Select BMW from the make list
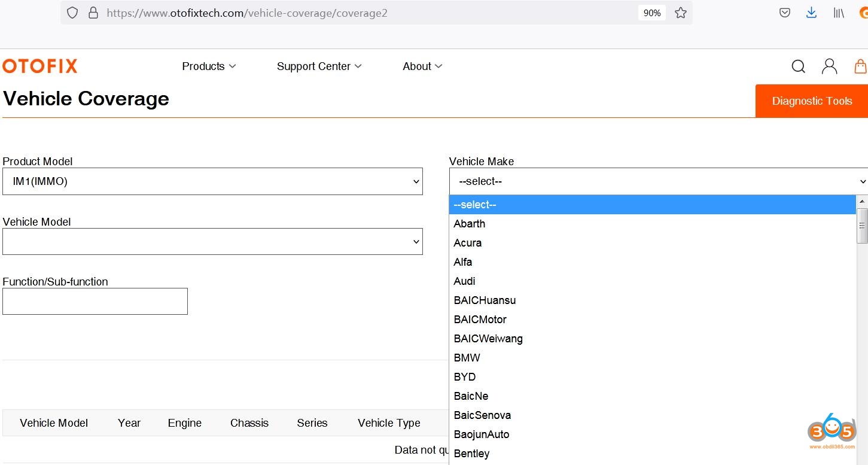This screenshot has width=868, height=465. 467,358
